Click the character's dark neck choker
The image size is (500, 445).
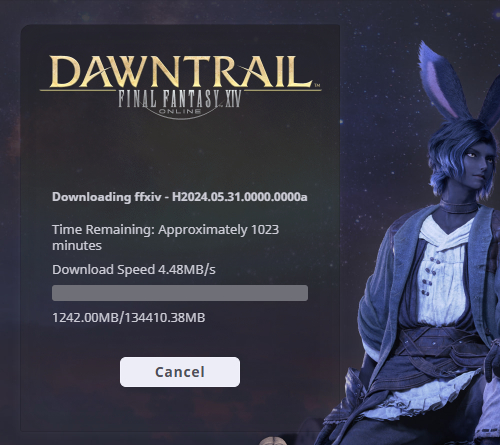(458, 207)
